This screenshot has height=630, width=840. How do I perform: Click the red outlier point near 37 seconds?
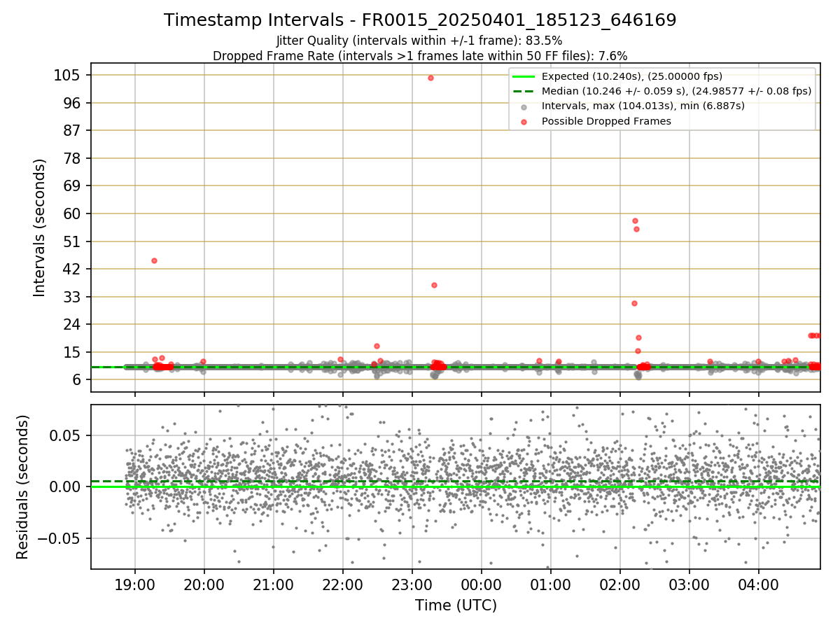point(434,285)
